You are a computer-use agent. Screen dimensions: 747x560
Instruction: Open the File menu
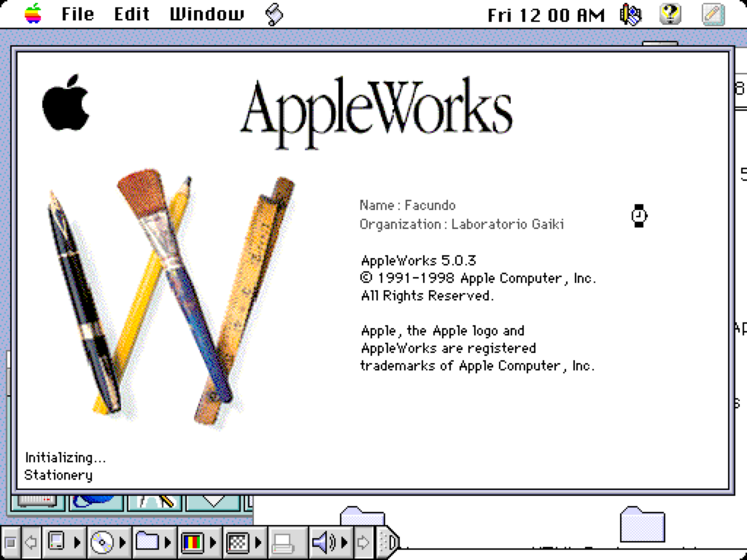pyautogui.click(x=77, y=14)
